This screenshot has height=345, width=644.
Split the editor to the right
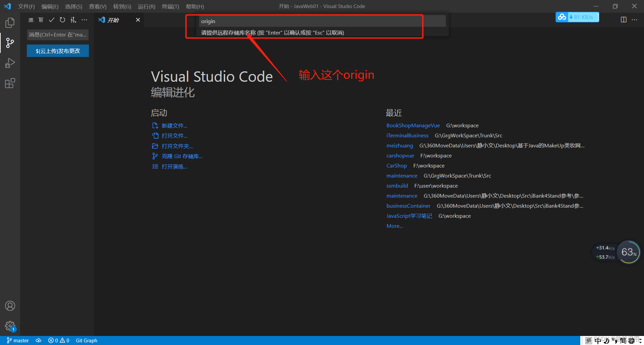click(624, 20)
